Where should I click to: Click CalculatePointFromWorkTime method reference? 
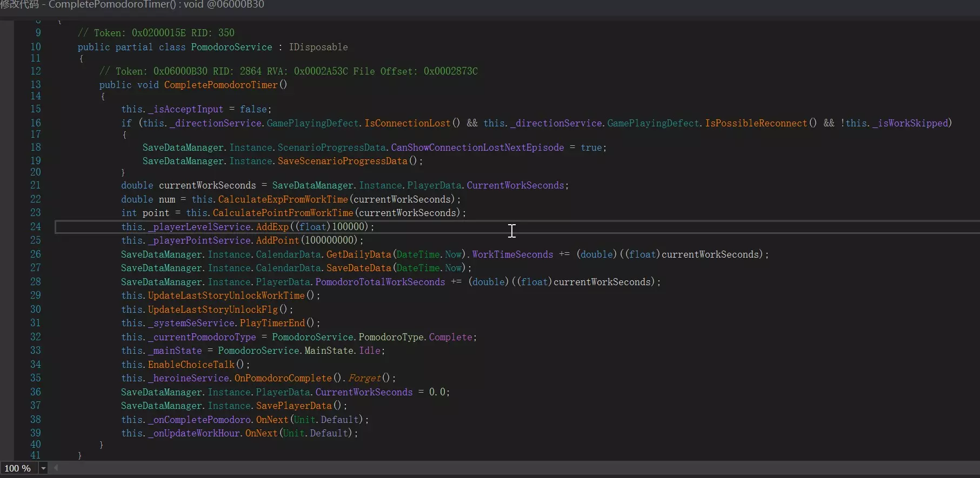pos(283,213)
